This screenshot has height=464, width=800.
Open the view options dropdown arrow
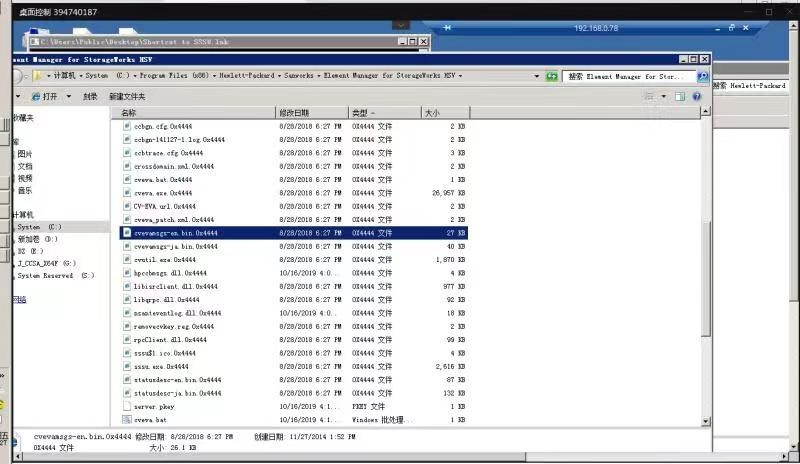663,96
